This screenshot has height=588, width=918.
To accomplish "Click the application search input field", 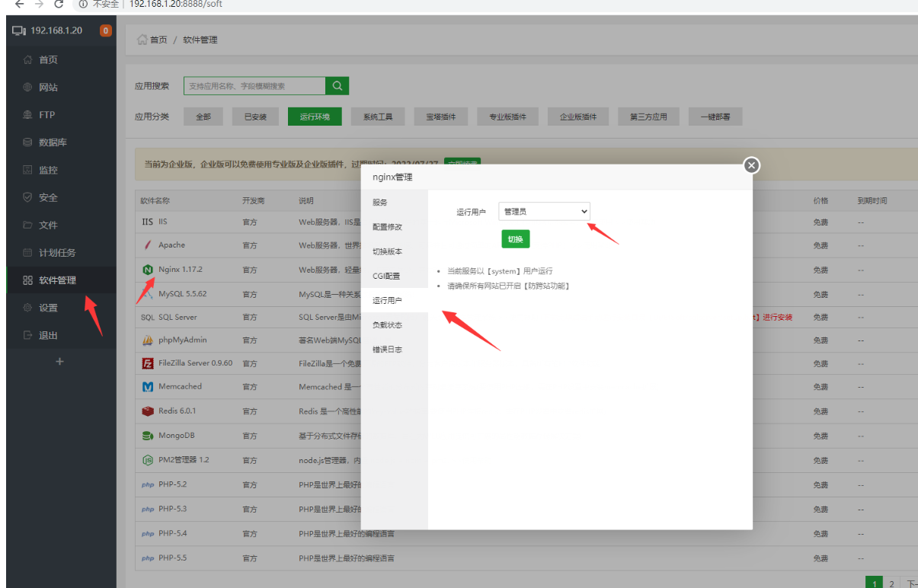I will (254, 86).
